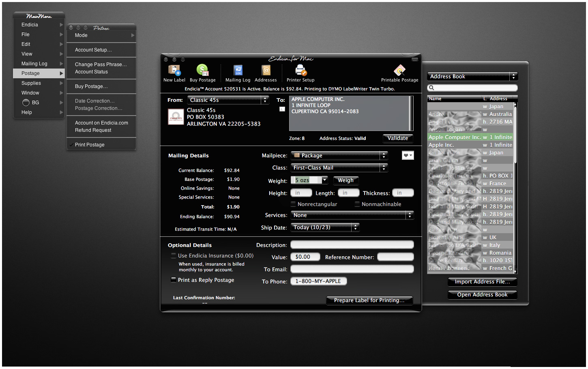Viewport: 588px width, 369px height.
Task: Click the Validate button
Action: pos(398,138)
